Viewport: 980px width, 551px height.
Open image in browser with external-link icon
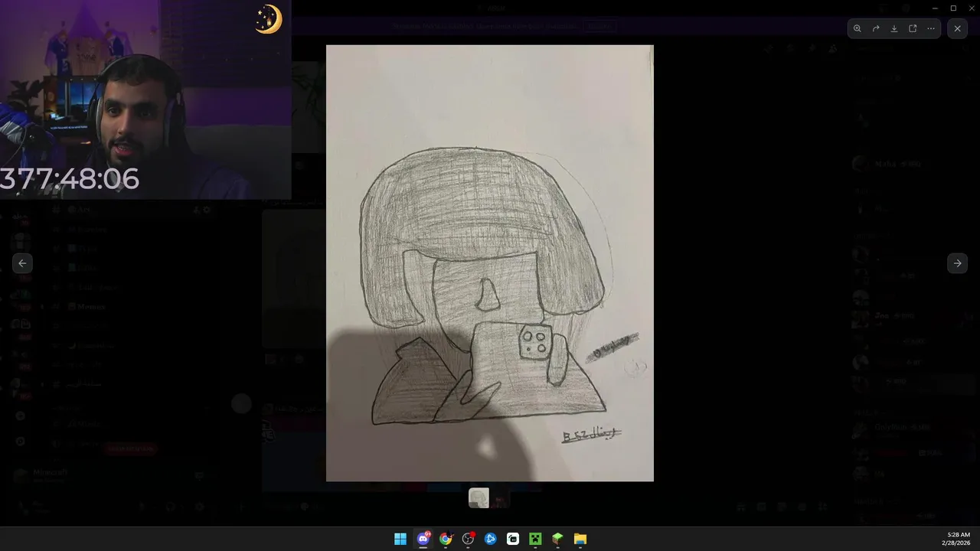point(913,28)
